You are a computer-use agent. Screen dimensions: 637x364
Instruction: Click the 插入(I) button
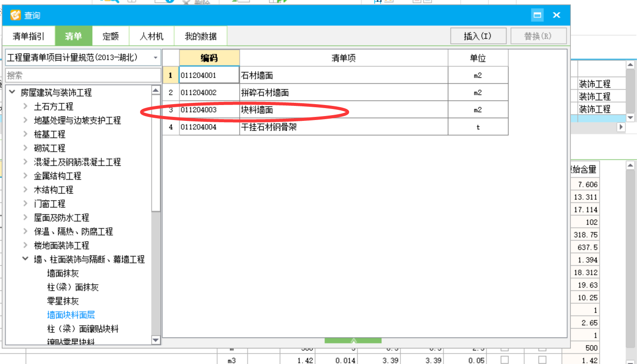pyautogui.click(x=478, y=36)
